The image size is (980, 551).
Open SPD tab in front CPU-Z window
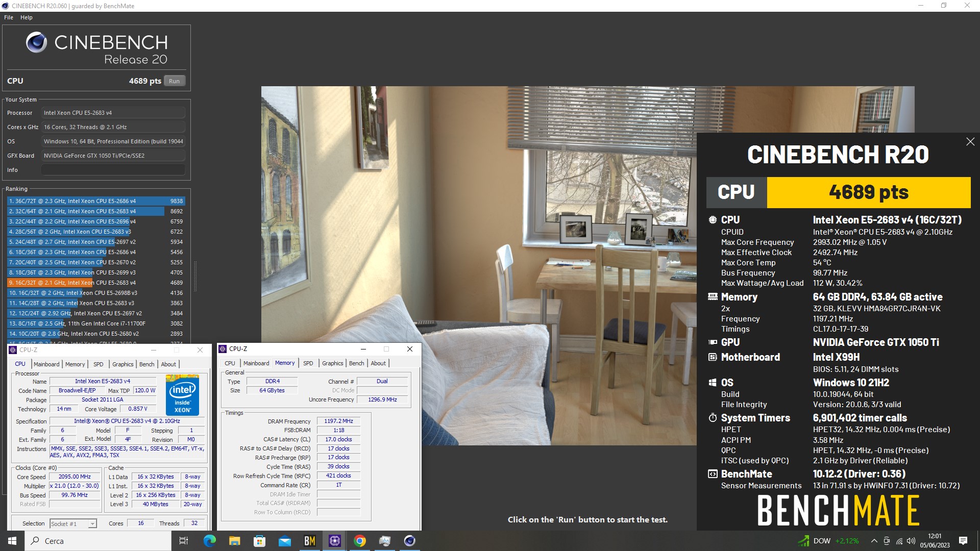click(x=308, y=363)
